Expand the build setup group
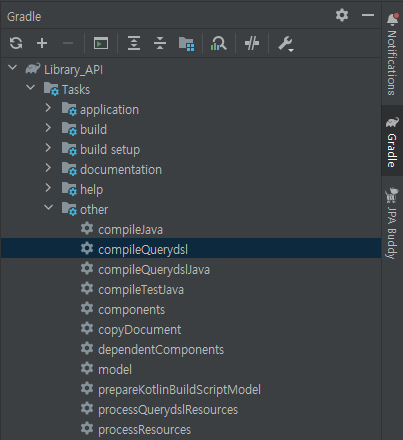This screenshot has height=440, width=403. pos(48,148)
